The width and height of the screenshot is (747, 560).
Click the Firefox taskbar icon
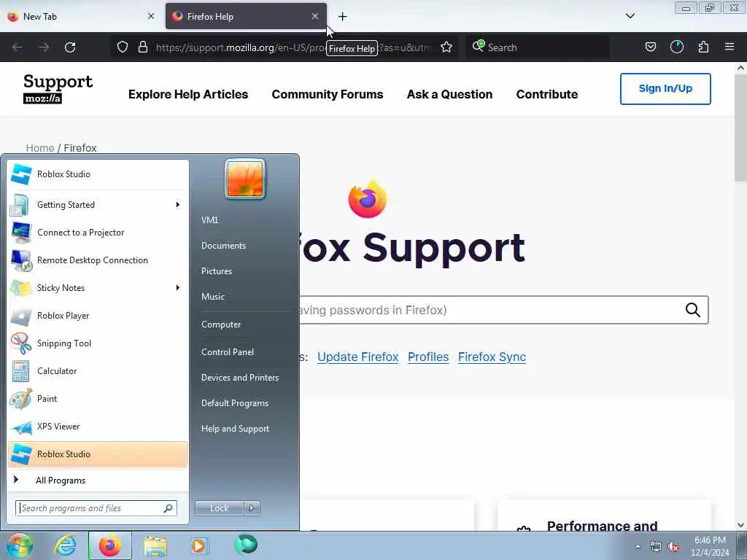(x=109, y=545)
